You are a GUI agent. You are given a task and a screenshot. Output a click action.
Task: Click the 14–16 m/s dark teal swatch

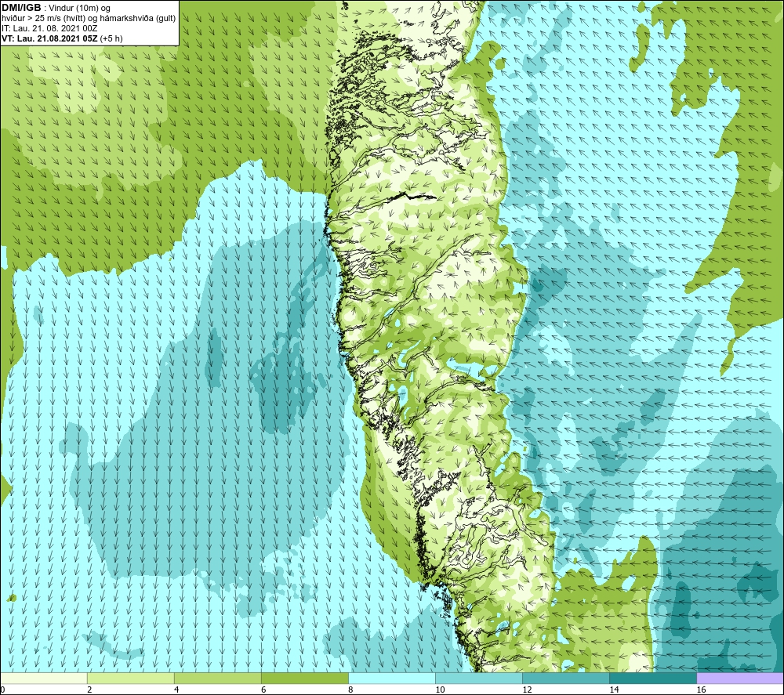[x=653, y=678]
